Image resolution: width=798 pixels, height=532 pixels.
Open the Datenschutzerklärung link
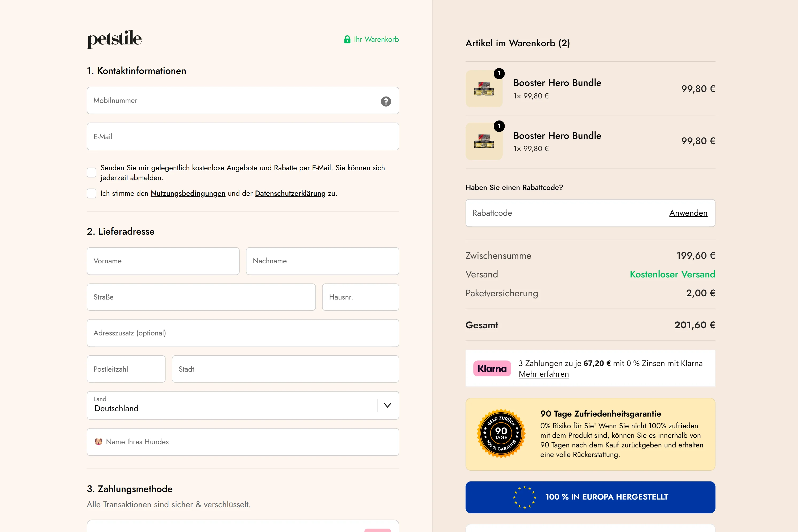(x=290, y=193)
